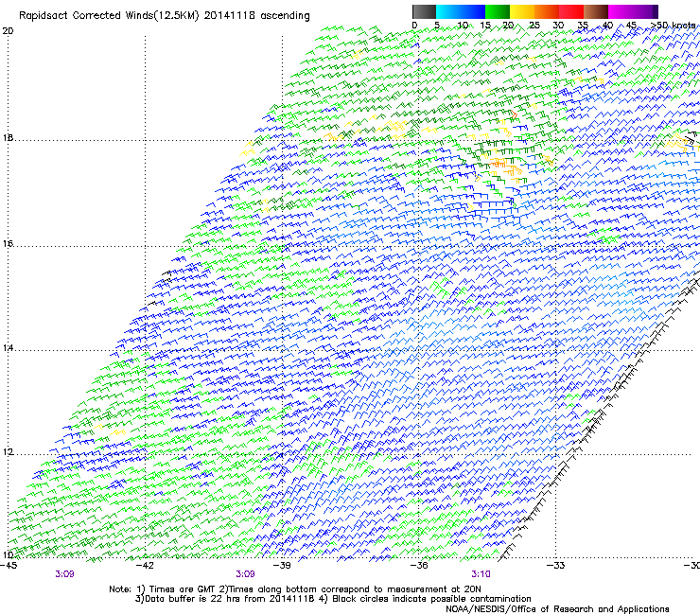Click the longitude label '-36'
This screenshot has height=615, width=700.
419,566
